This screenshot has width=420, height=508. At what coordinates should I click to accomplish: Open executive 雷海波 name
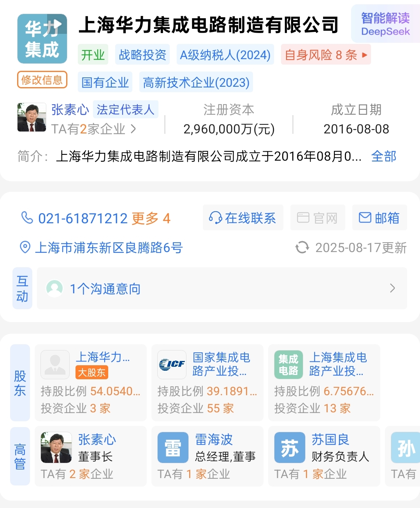coord(214,439)
